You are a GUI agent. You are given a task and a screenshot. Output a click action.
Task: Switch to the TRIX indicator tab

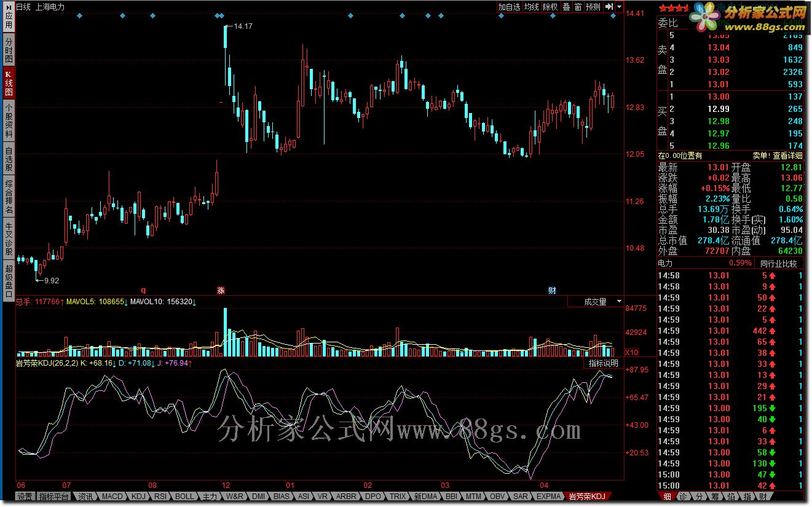(398, 497)
